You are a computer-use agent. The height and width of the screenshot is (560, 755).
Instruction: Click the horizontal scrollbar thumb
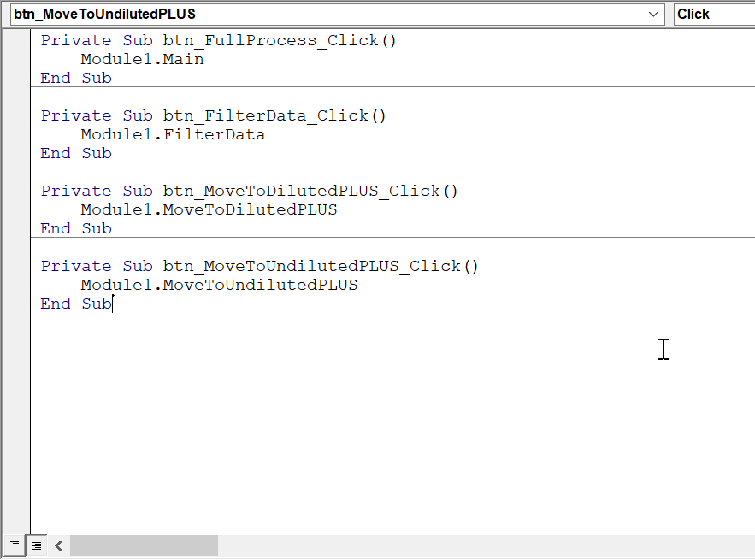143,545
